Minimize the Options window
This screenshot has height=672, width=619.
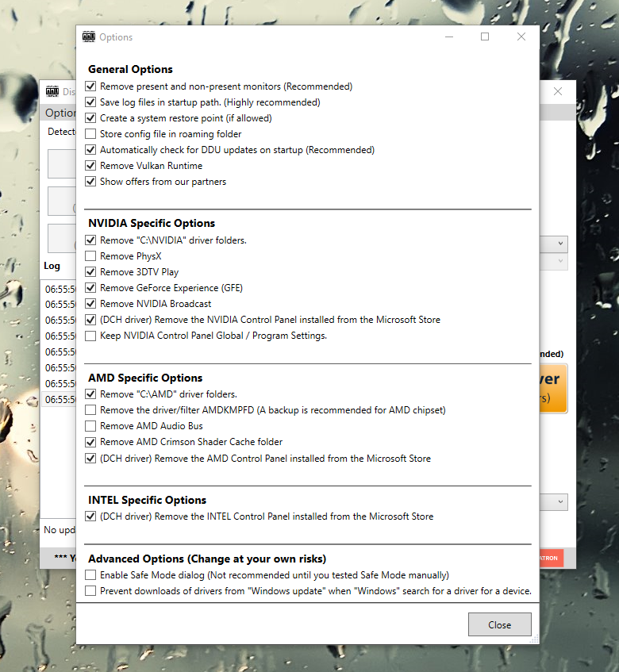[x=449, y=36]
